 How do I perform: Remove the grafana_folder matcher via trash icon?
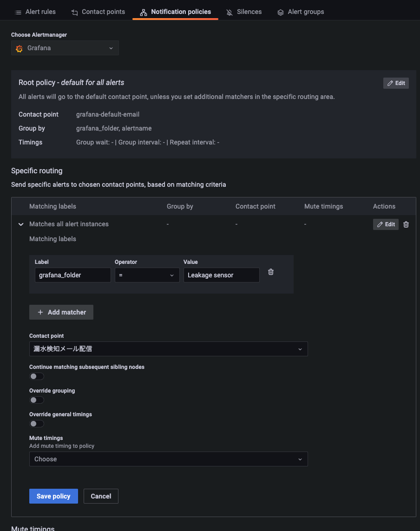(271, 272)
